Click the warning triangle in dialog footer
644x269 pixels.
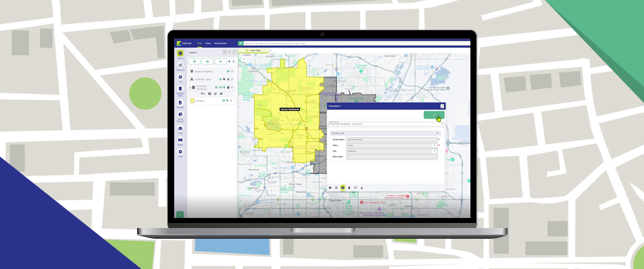362,188
